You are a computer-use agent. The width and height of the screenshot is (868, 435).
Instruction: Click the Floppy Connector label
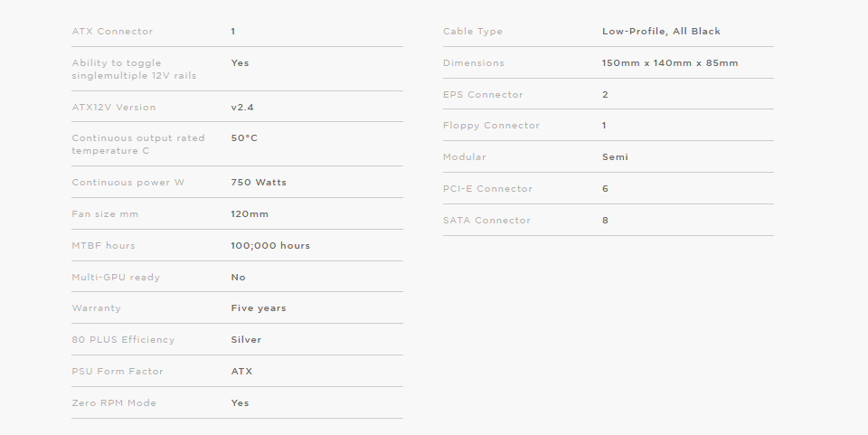tap(491, 126)
